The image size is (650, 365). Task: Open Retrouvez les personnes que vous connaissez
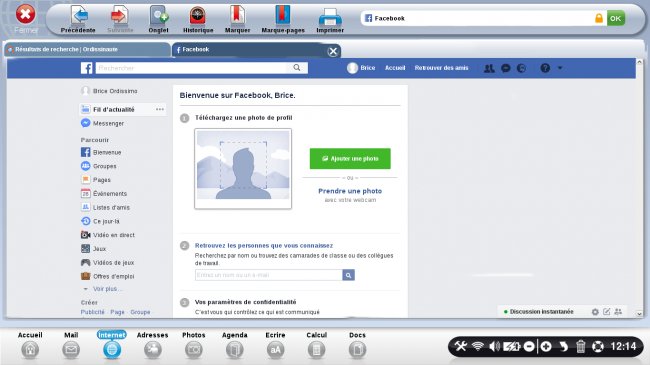click(264, 246)
